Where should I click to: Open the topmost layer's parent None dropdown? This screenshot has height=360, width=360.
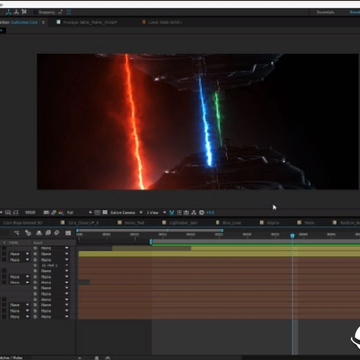click(55, 248)
